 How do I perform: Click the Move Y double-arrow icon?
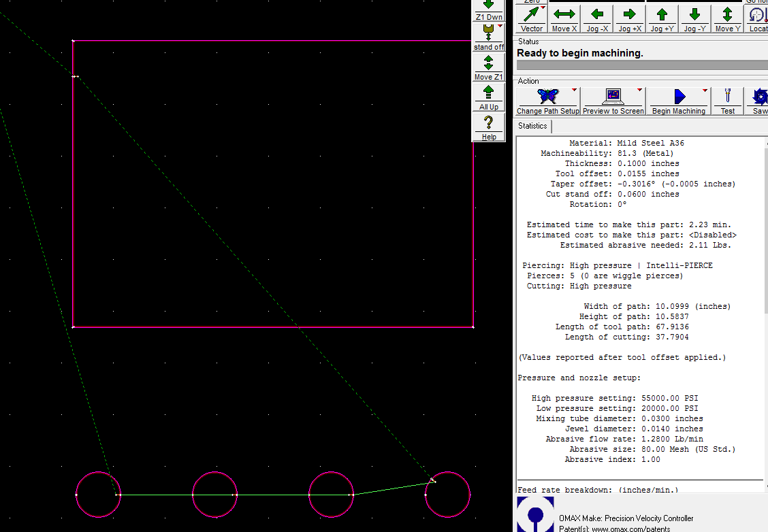(x=727, y=15)
